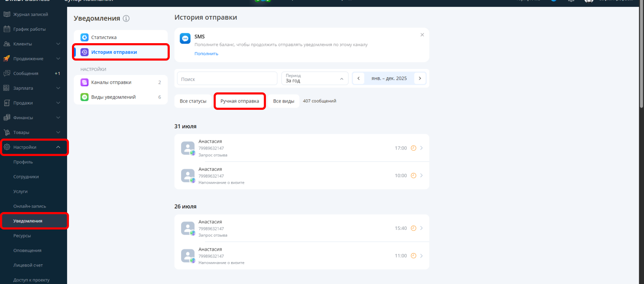
Task: Click pending clock icon at 15:40
Action: (x=414, y=228)
